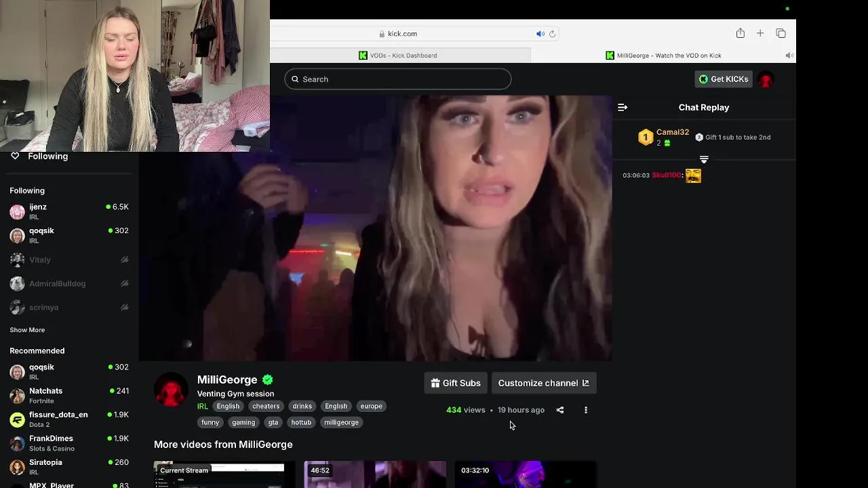Screen dimensions: 868x488
Task: Collapse Chat Replay panel arrow icon
Action: pyautogui.click(x=623, y=107)
